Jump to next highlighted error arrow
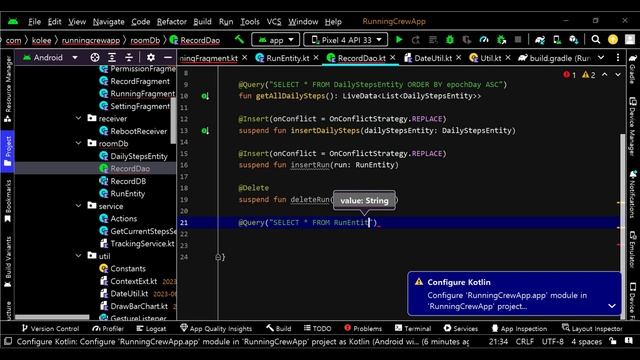 pyautogui.click(x=618, y=75)
